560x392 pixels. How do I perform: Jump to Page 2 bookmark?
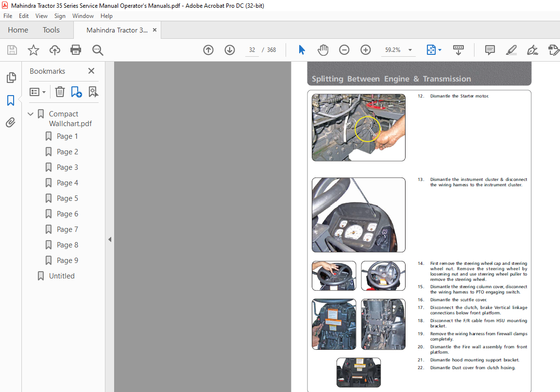coord(67,152)
